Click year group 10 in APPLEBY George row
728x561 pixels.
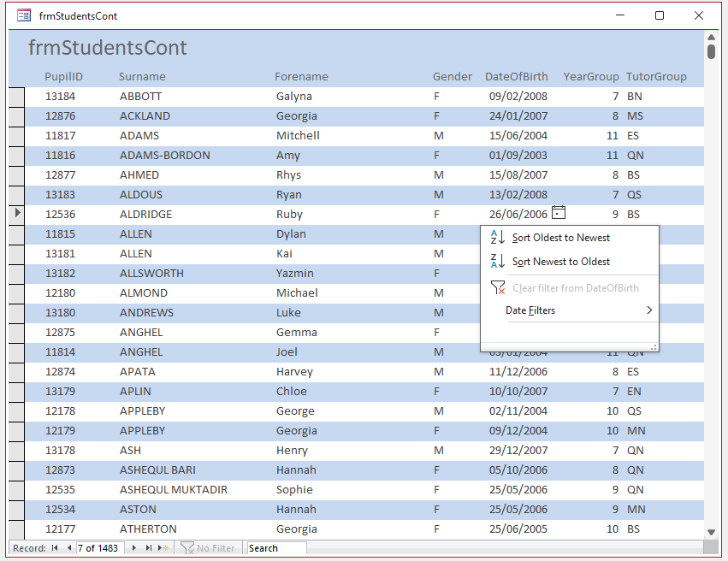click(x=613, y=411)
